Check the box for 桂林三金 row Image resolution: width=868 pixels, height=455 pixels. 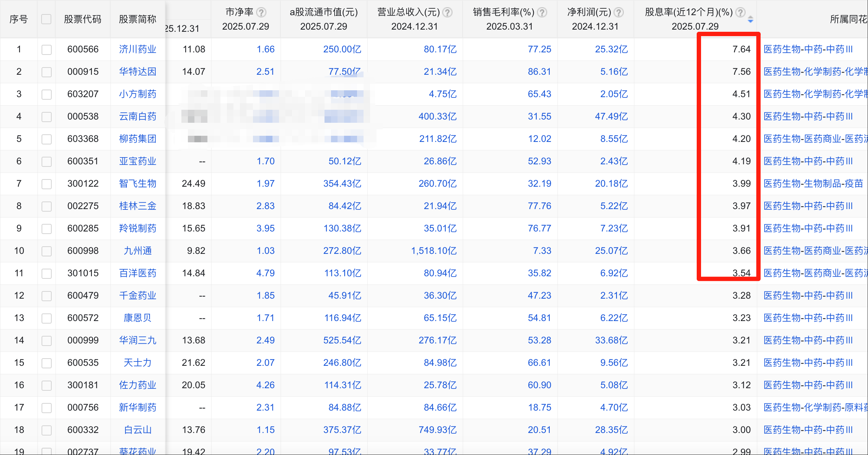[46, 206]
